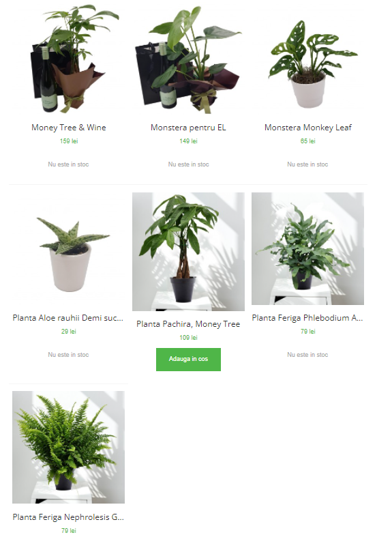This screenshot has height=537, width=392.
Task: Open the Feriga Nephrolesis fern image
Action: 68,447
